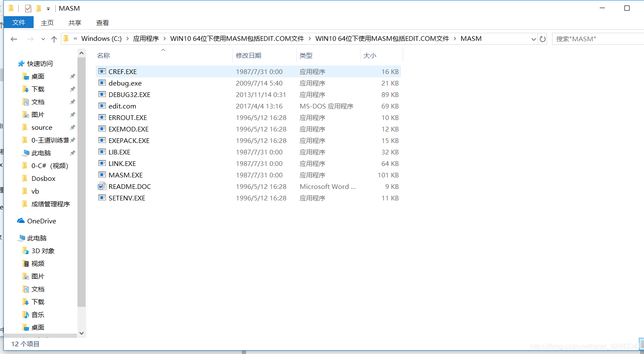This screenshot has width=644, height=354.
Task: Maximize the MASM explorer window
Action: click(627, 8)
